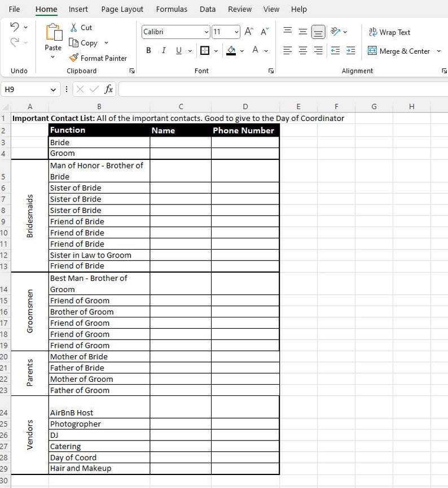
Task: Toggle Italic formatting
Action: tap(164, 50)
